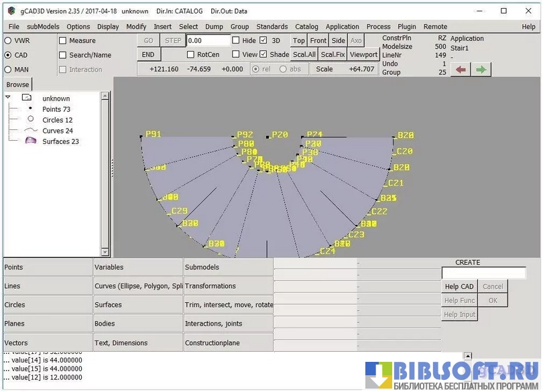The width and height of the screenshot is (543, 392).
Task: Switch to the Browse tab
Action: [x=18, y=84]
